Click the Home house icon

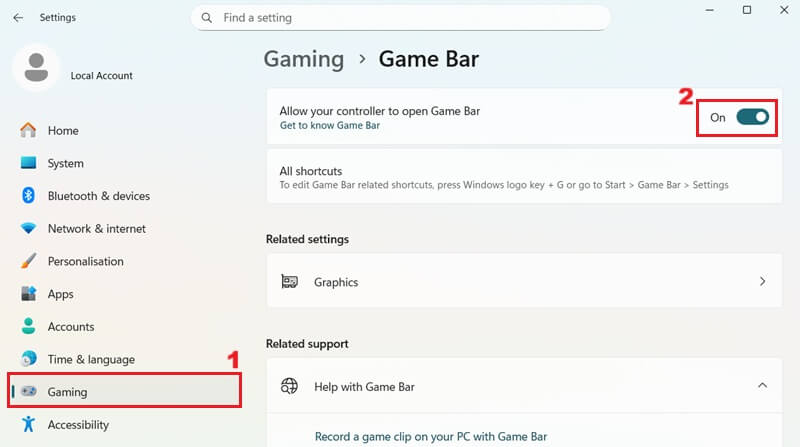(x=29, y=131)
